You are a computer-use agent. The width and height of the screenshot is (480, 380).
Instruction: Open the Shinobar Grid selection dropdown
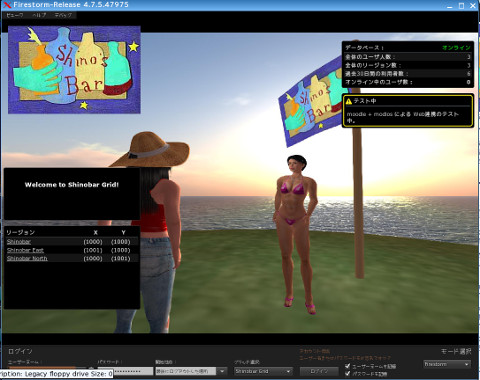coord(263,371)
